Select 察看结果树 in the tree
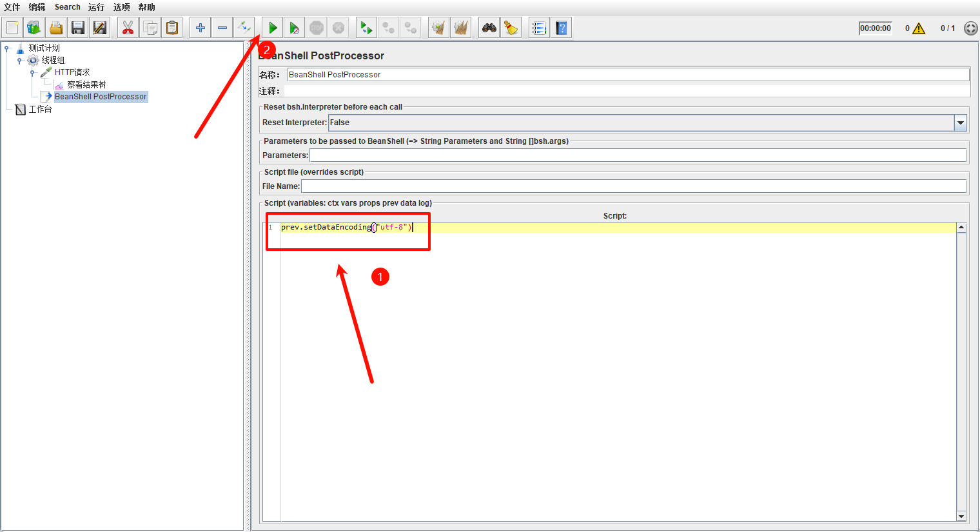 (x=87, y=84)
